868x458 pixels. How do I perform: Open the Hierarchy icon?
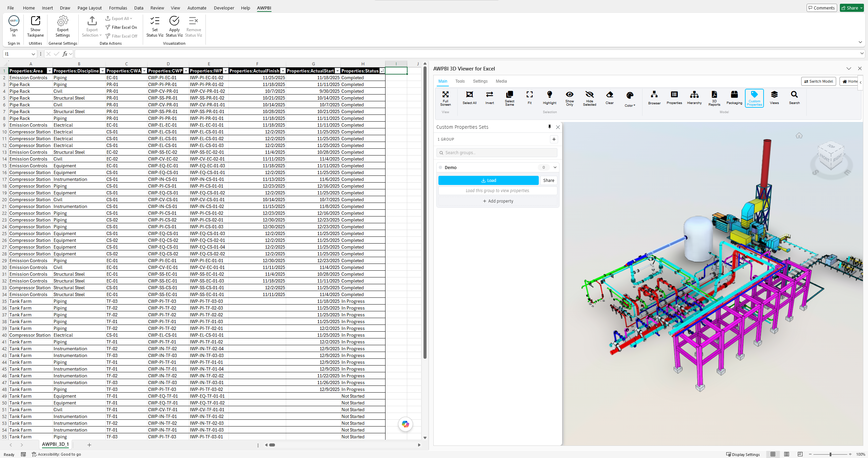point(694,95)
